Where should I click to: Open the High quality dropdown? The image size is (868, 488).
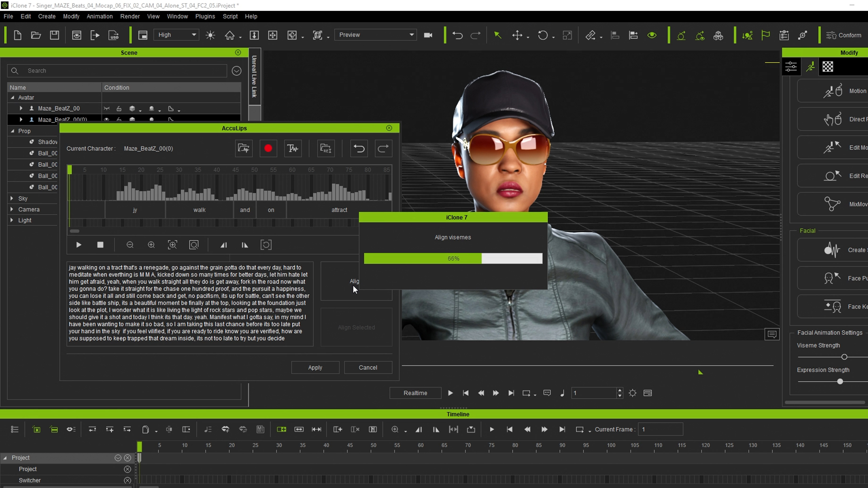177,35
